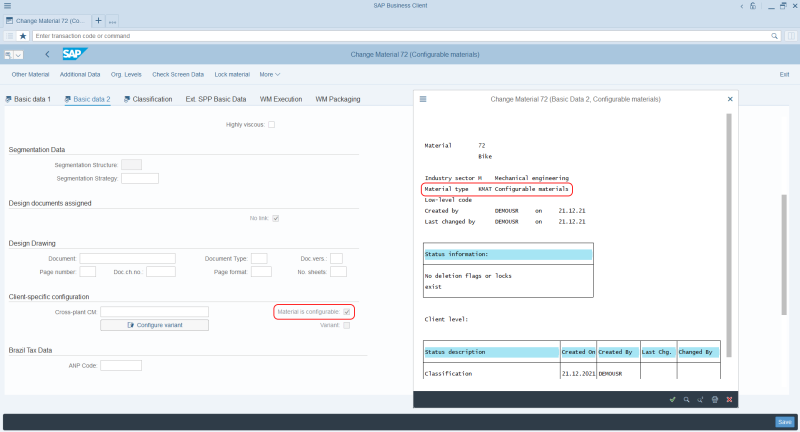Click the SAP logo
This screenshot has width=800, height=432.
[74, 54]
